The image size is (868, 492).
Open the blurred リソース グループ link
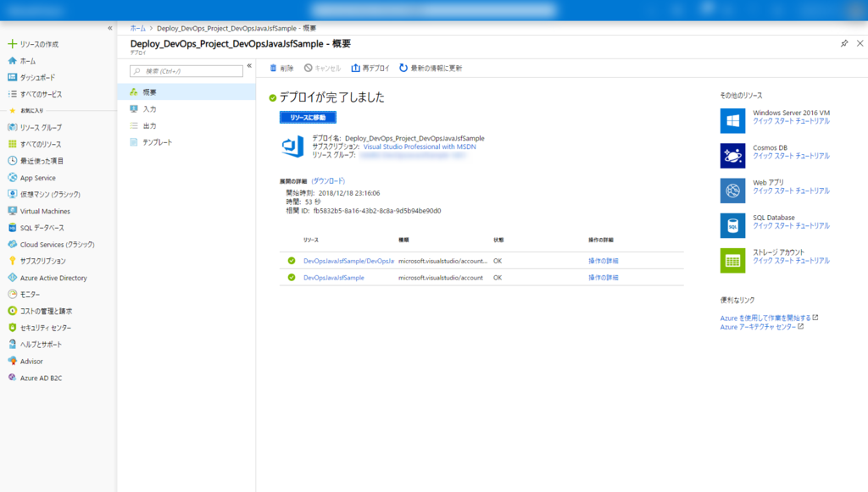[x=413, y=155]
